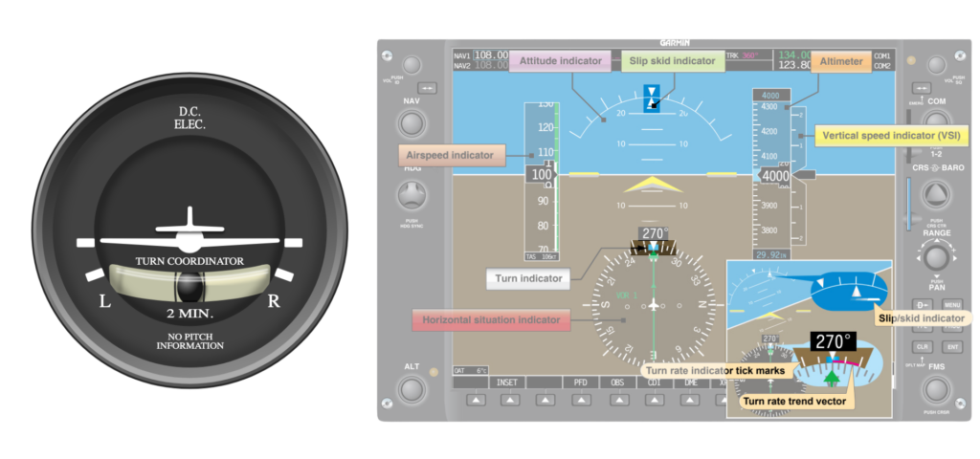Click the NAV volume knob at top left
The width and height of the screenshot is (980, 459).
412,66
